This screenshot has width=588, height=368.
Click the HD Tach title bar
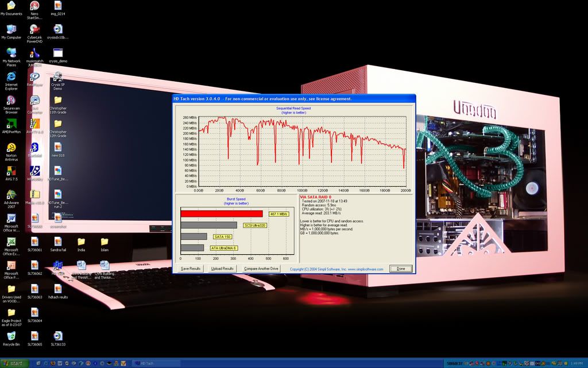(294, 99)
